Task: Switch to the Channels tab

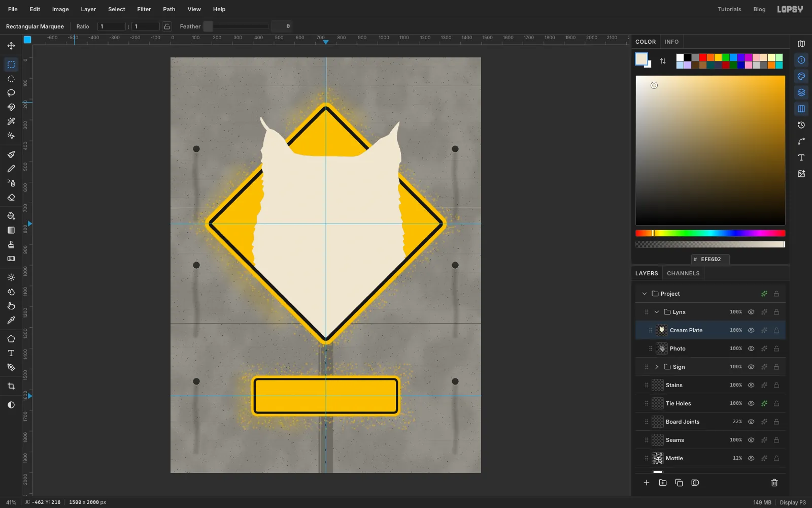Action: tap(683, 273)
